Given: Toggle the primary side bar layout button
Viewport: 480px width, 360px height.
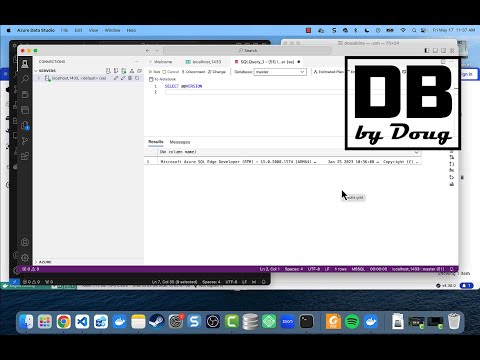Looking at the screenshot, I should pos(427,51).
